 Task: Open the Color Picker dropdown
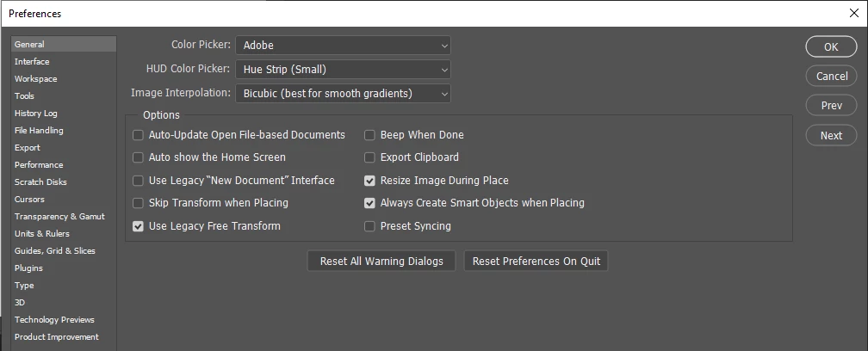click(343, 45)
